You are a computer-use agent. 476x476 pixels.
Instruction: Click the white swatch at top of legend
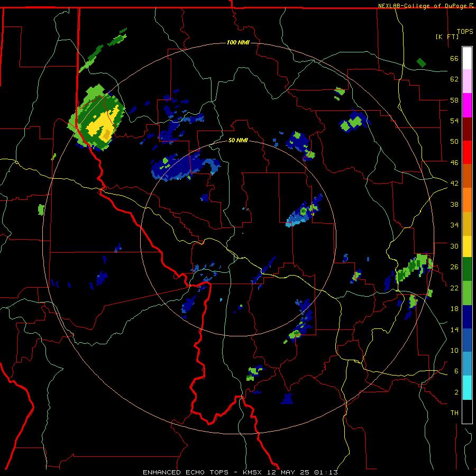pyautogui.click(x=467, y=58)
